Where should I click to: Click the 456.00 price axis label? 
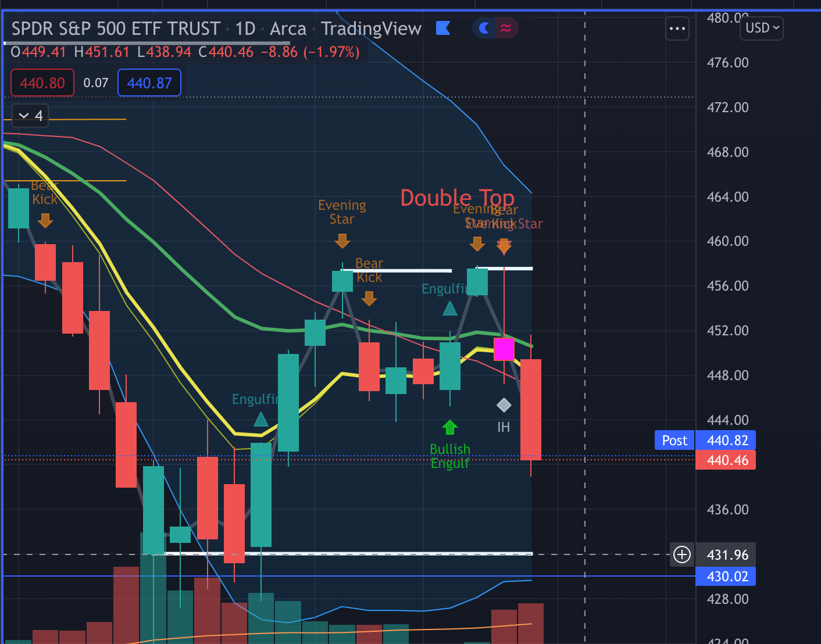(x=727, y=285)
